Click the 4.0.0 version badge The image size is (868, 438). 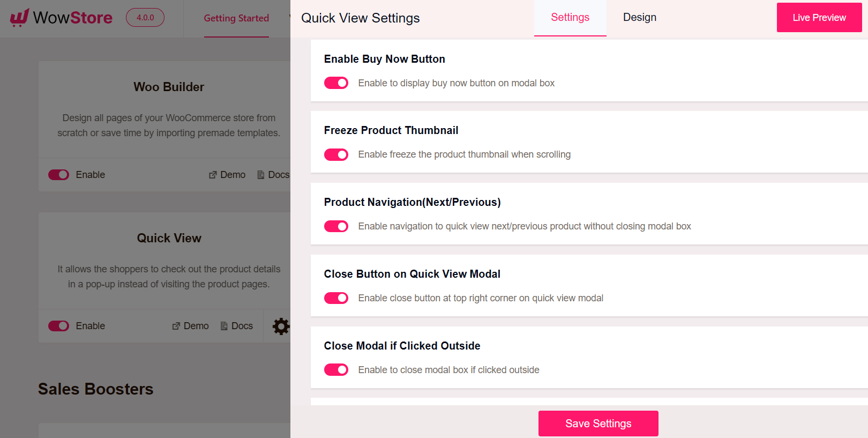pos(145,18)
